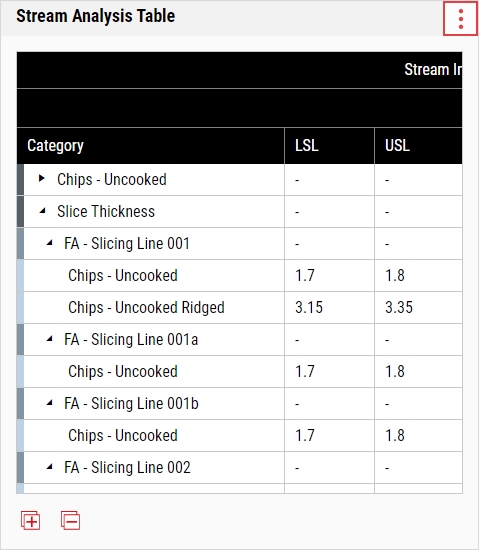
Task: Click the USL column header
Action: pyautogui.click(x=418, y=146)
